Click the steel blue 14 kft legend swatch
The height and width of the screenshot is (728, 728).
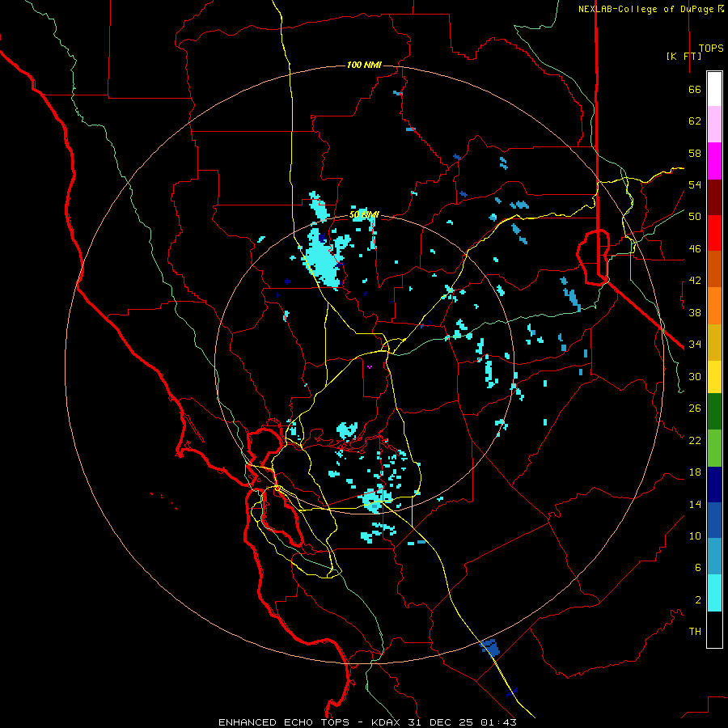click(x=714, y=557)
